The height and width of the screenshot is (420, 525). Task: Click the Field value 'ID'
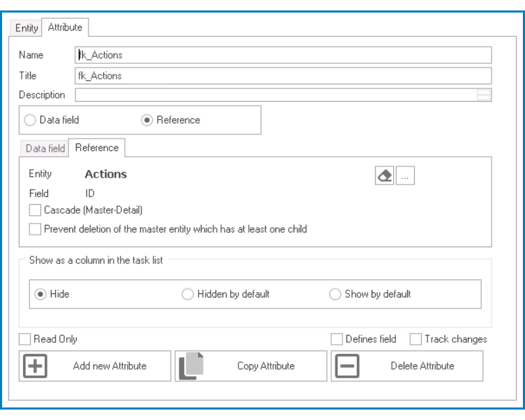tap(90, 193)
